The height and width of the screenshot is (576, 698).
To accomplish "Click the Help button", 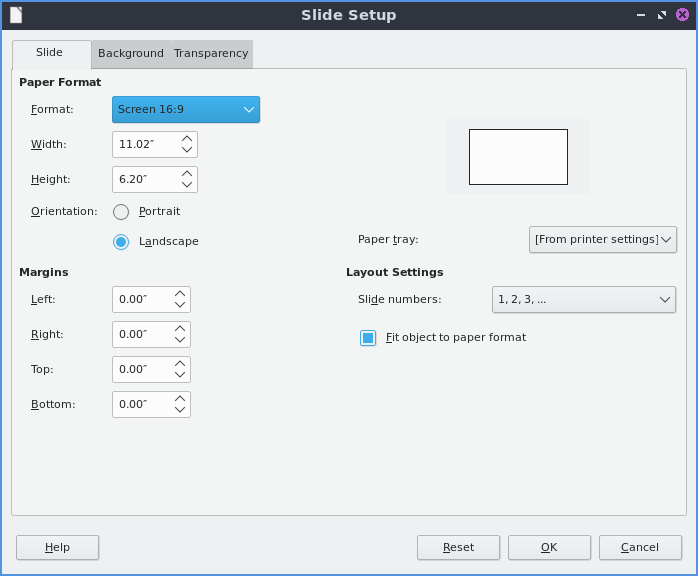I will coord(58,548).
